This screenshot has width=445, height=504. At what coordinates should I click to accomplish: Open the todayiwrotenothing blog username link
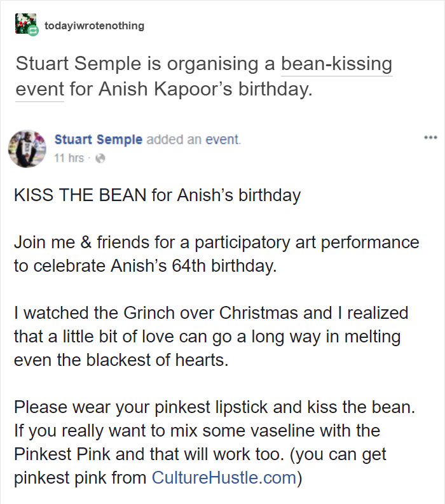click(x=94, y=26)
